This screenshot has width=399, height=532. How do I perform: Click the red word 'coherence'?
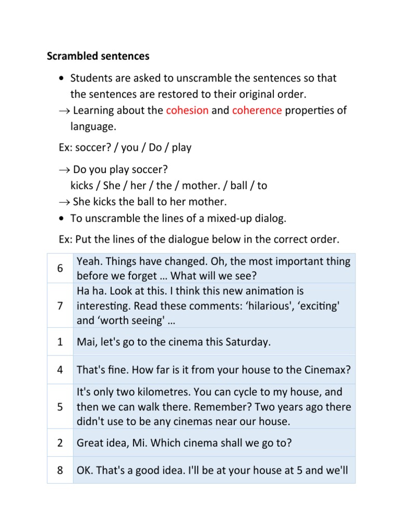[x=257, y=110]
